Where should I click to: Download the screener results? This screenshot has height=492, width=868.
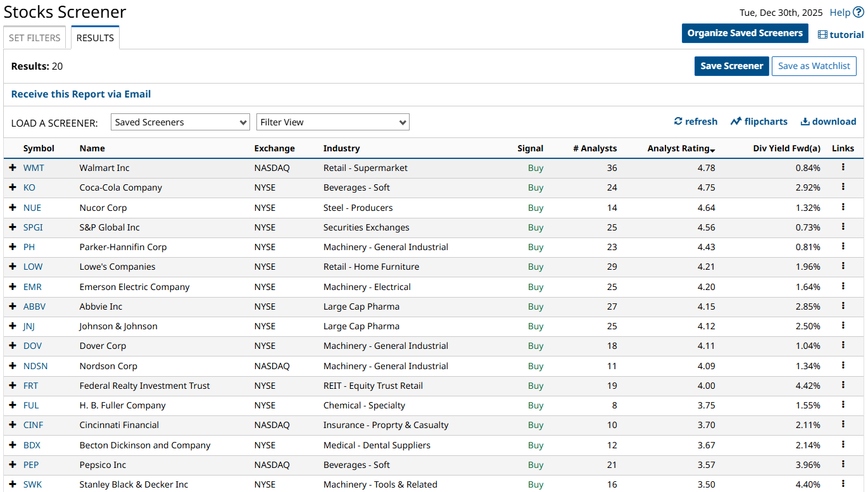[828, 122]
